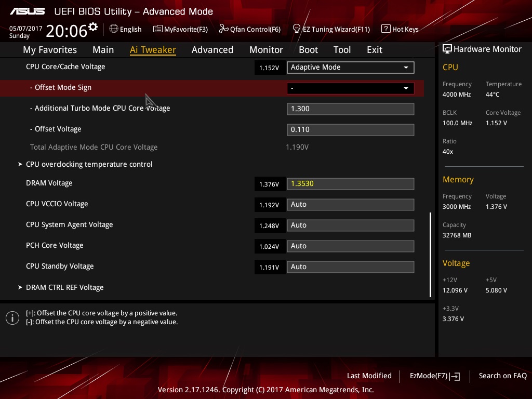Edit the Offset Voltage 0.110 field

(x=351, y=129)
